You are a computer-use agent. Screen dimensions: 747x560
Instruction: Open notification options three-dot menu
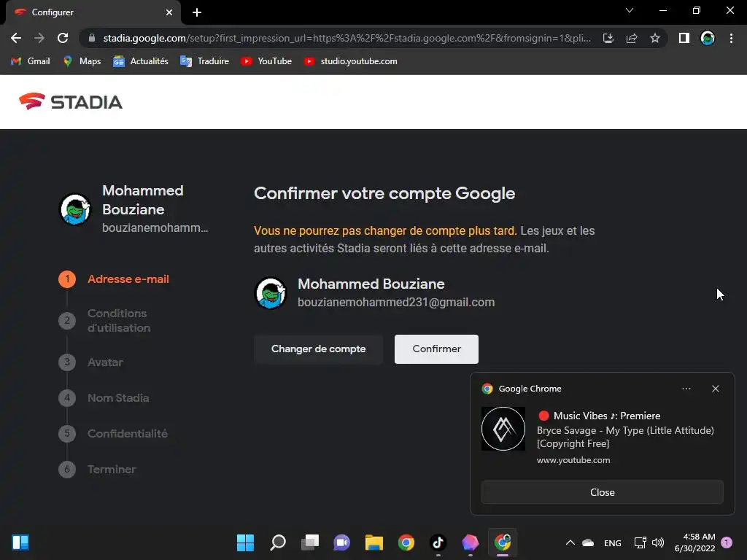pos(686,389)
